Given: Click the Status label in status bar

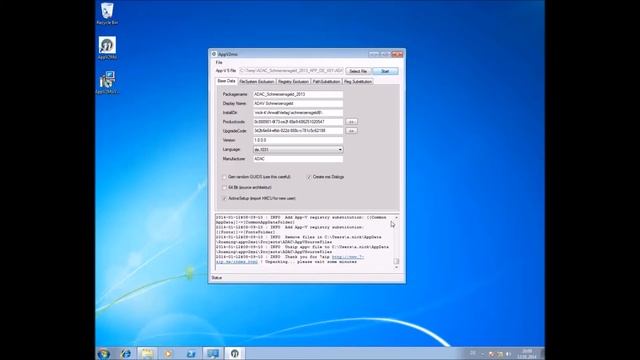Looking at the screenshot, I should [x=217, y=278].
